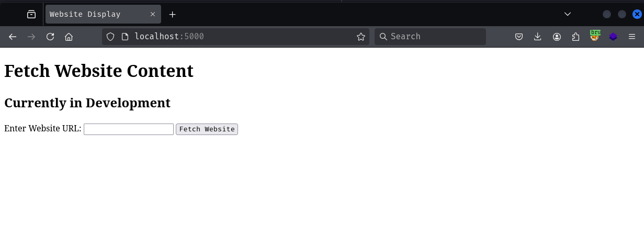Reload the current page
The width and height of the screenshot is (644, 235).
pyautogui.click(x=50, y=37)
